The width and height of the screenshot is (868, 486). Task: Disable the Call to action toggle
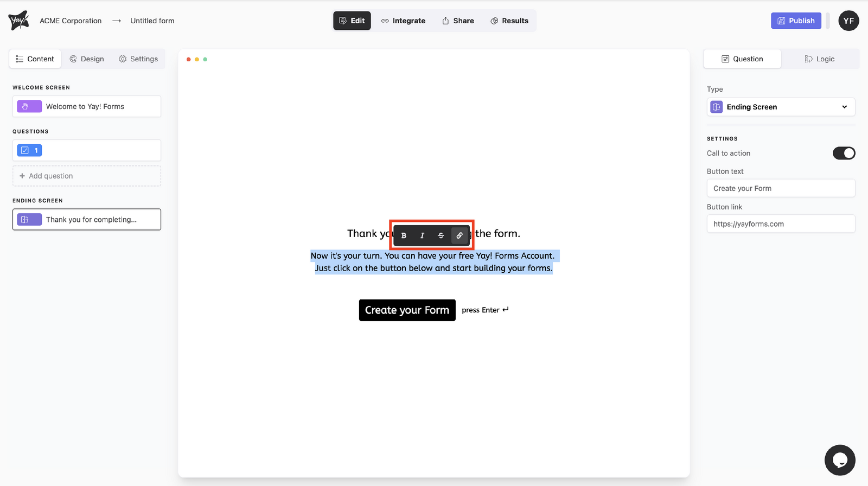(x=844, y=154)
